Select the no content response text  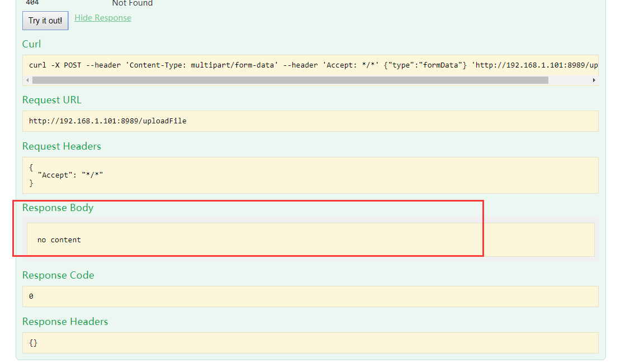pyautogui.click(x=58, y=240)
